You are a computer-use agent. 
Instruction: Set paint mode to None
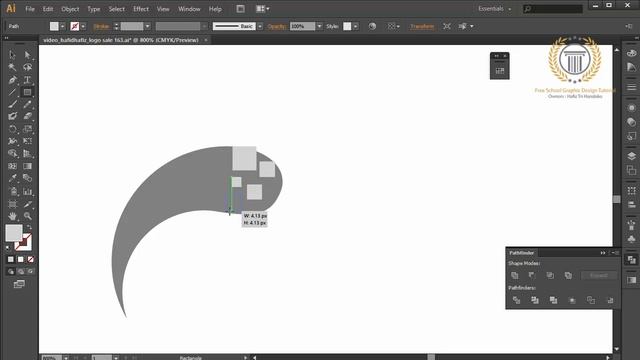tap(31, 259)
